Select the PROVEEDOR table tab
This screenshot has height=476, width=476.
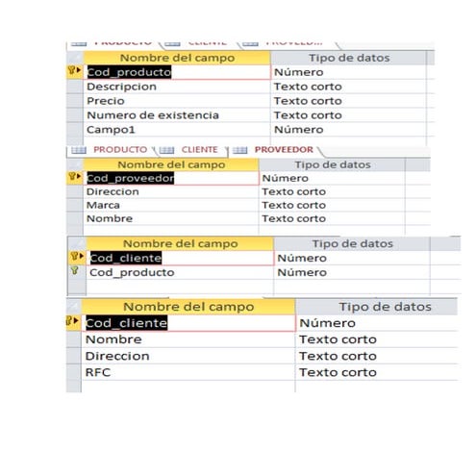click(284, 149)
